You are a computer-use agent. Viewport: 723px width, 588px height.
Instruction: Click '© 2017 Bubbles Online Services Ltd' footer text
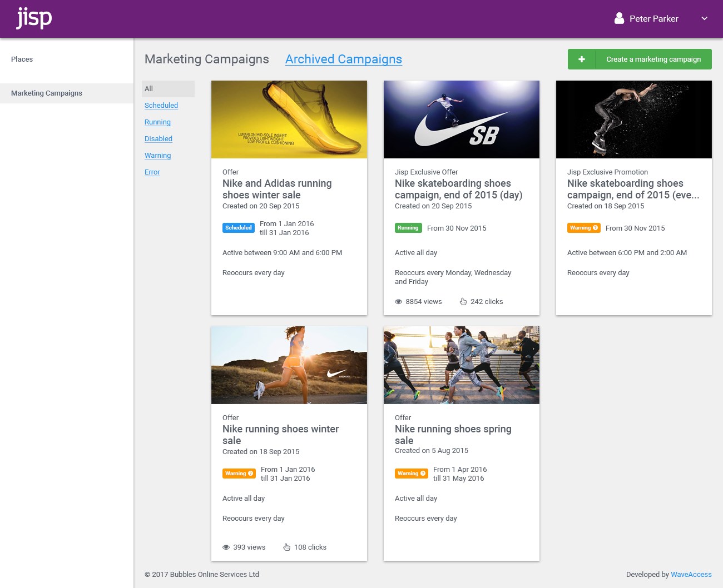[x=202, y=575]
